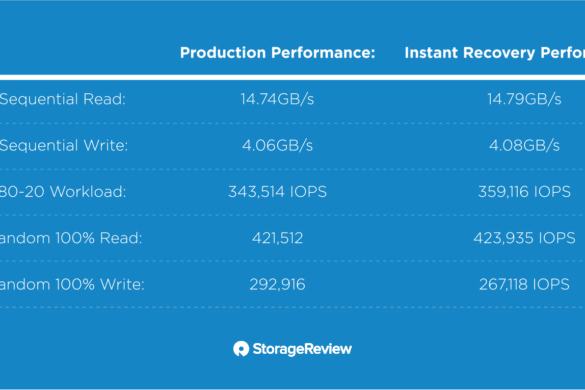Select the 14.74GB/s production value

(x=277, y=99)
